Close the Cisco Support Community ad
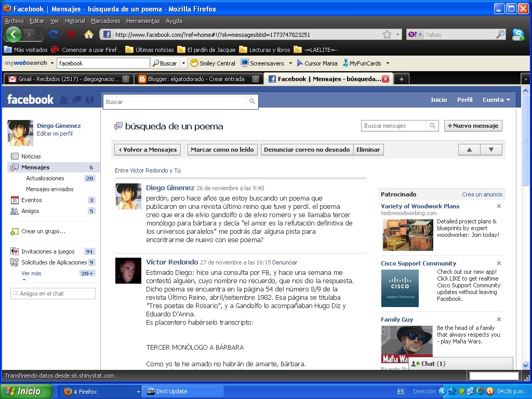This screenshot has width=532, height=399. (499, 263)
